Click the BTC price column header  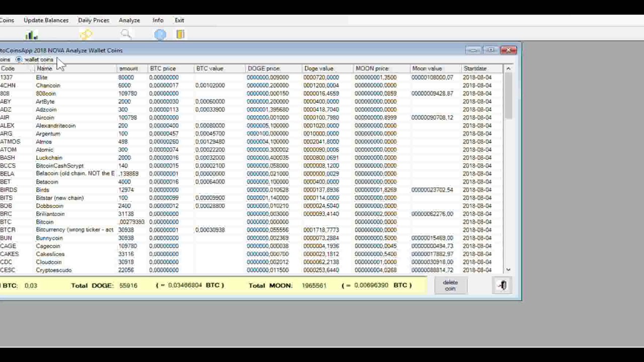tap(171, 68)
